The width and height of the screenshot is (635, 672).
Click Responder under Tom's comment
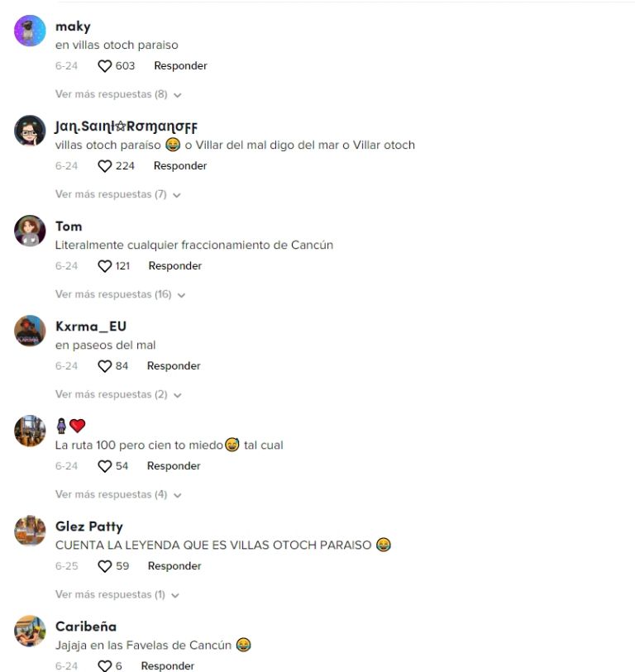click(175, 266)
